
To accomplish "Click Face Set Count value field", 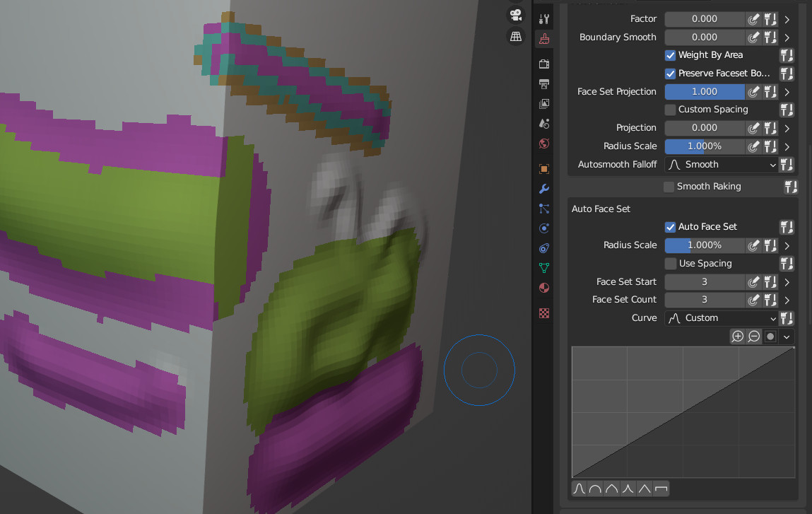I will [705, 300].
